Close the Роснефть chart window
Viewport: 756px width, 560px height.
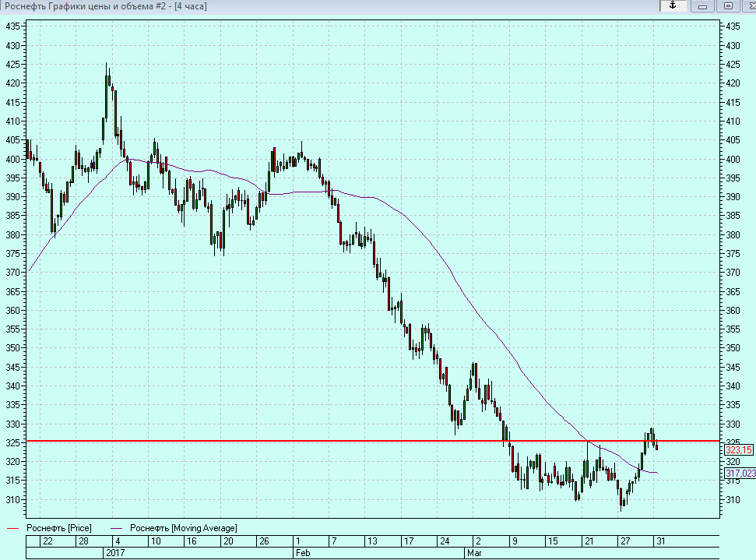(751, 5)
